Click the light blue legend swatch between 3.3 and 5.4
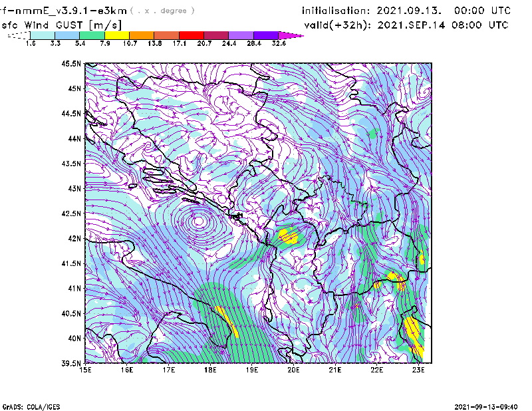 tap(67, 35)
